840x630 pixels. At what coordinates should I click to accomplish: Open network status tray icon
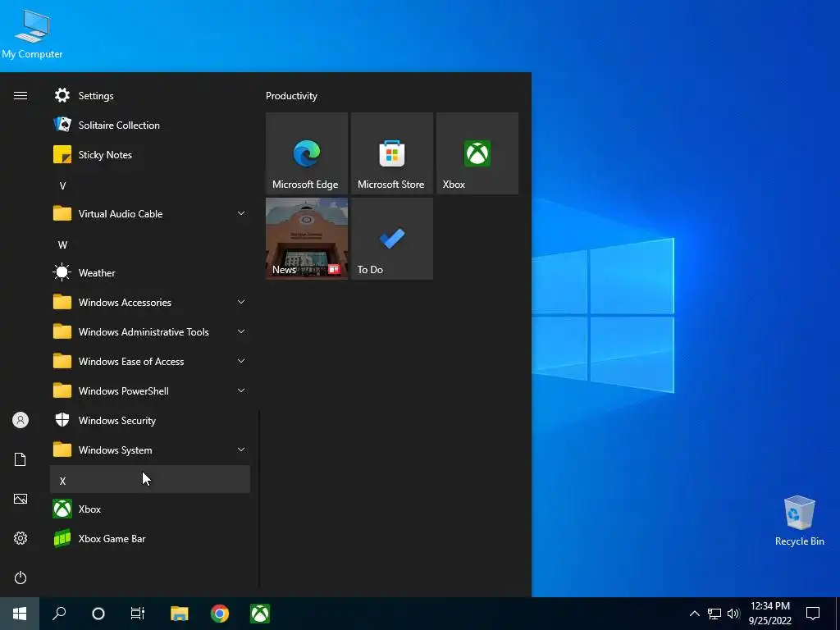(714, 614)
